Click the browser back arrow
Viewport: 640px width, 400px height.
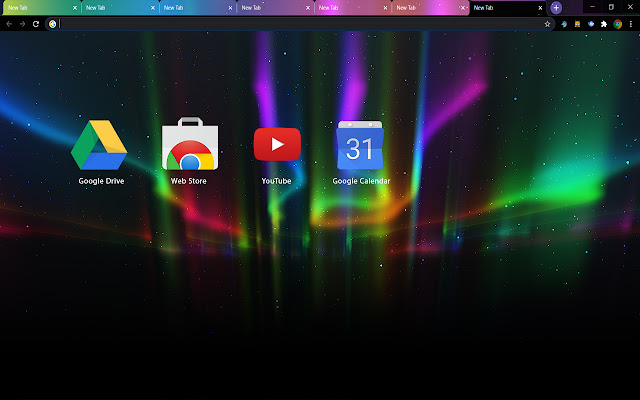pyautogui.click(x=9, y=23)
